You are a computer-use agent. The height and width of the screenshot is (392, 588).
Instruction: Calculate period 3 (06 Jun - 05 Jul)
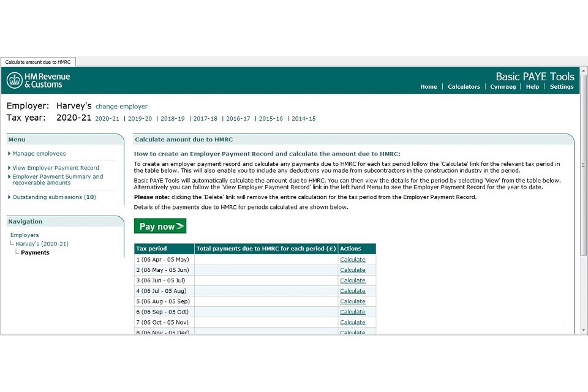pyautogui.click(x=353, y=281)
